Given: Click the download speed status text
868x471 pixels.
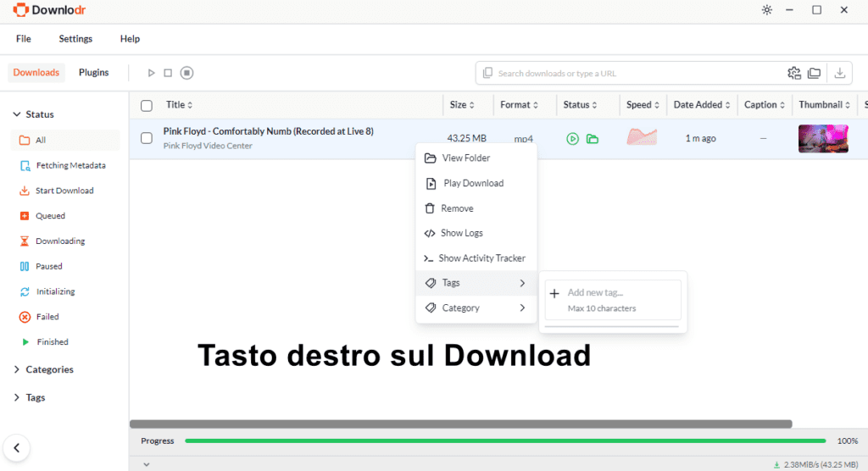Looking at the screenshot, I should coord(821,465).
